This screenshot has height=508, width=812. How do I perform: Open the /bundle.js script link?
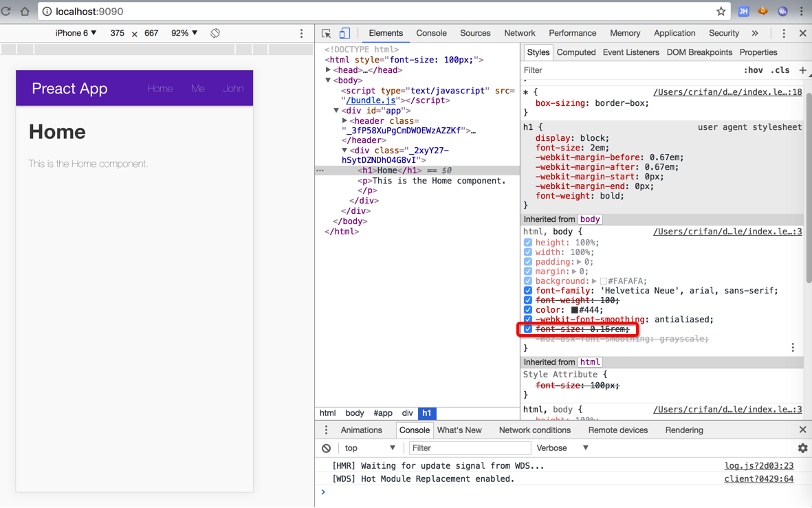click(x=371, y=100)
